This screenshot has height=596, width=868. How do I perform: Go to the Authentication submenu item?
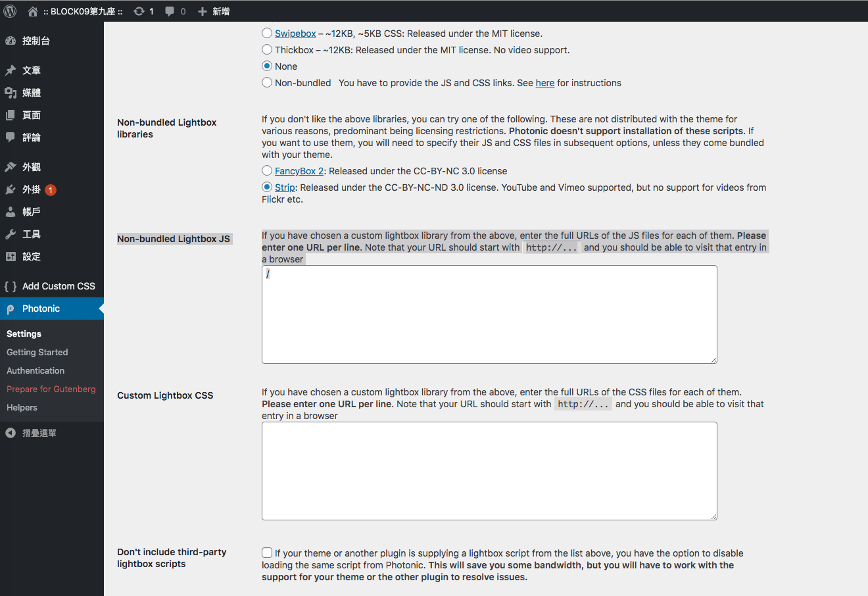35,370
